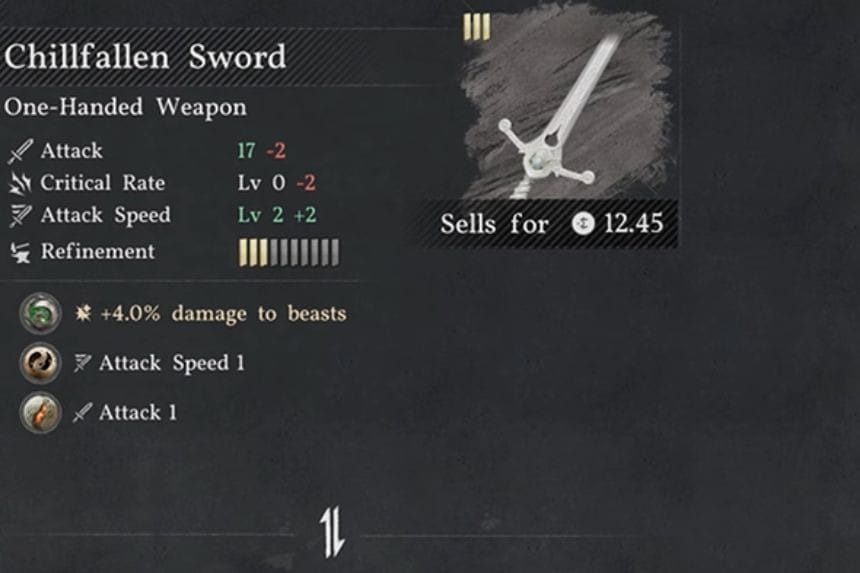The width and height of the screenshot is (860, 573).
Task: Click the Attack Speed Lv 2 value
Action: coord(261,215)
